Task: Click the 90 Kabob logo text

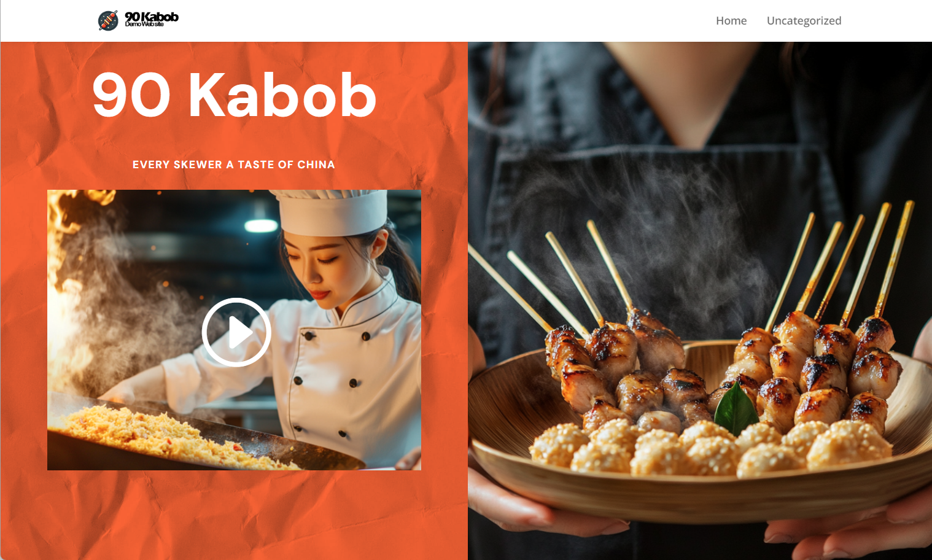Action: (152, 17)
